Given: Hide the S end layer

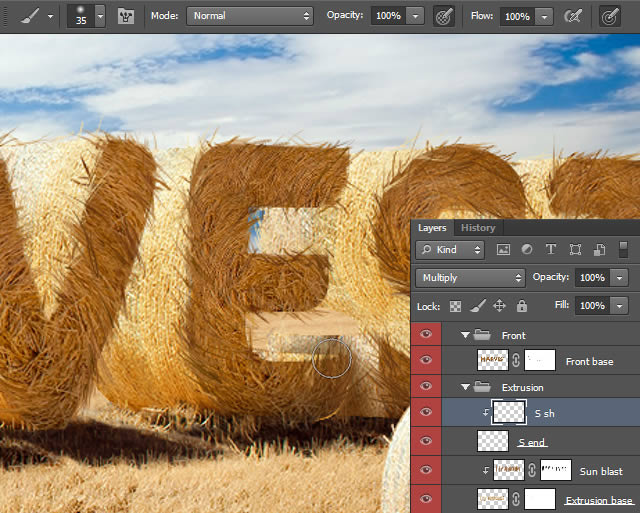Looking at the screenshot, I should pyautogui.click(x=426, y=441).
